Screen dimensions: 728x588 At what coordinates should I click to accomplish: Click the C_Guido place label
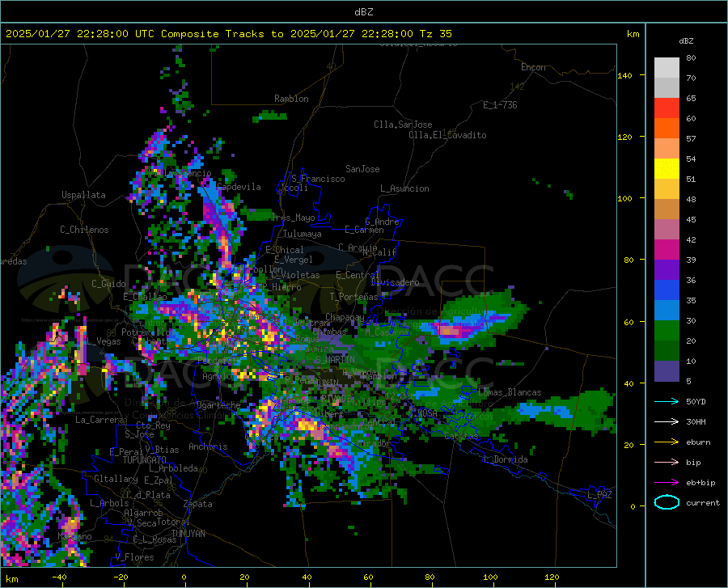(108, 284)
